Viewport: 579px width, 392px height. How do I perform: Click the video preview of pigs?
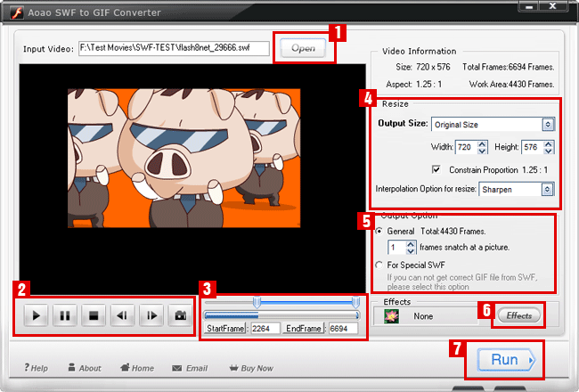tap(183, 158)
